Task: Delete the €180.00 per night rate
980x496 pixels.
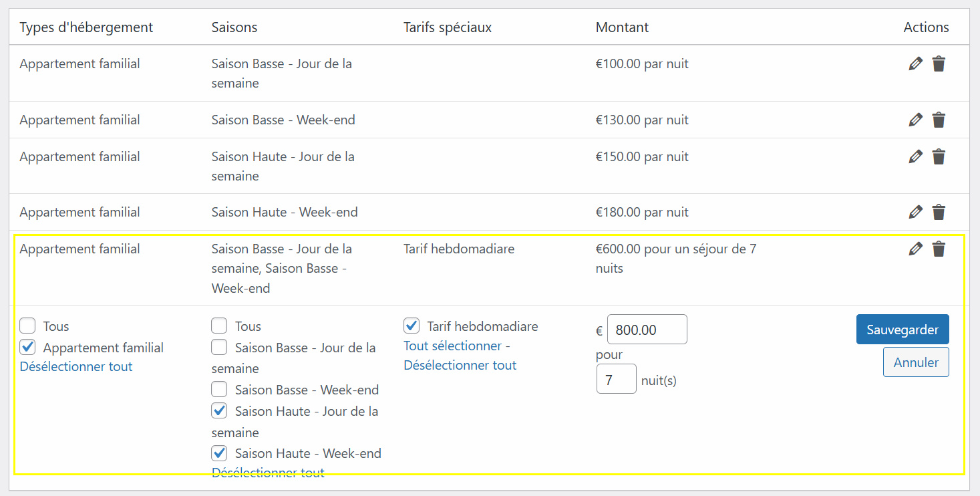Action: pos(939,213)
